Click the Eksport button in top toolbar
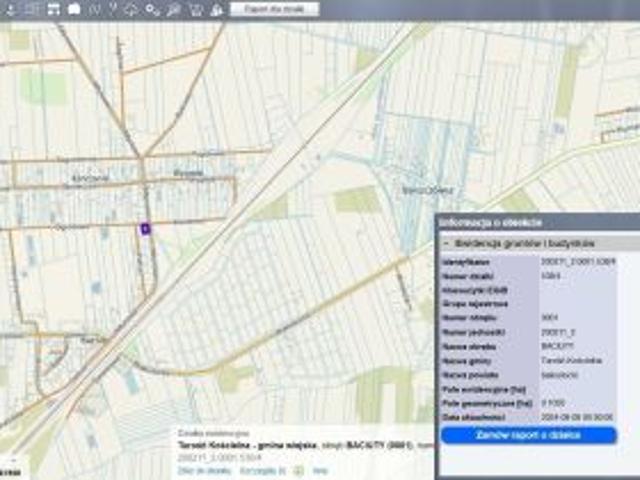 (274, 9)
